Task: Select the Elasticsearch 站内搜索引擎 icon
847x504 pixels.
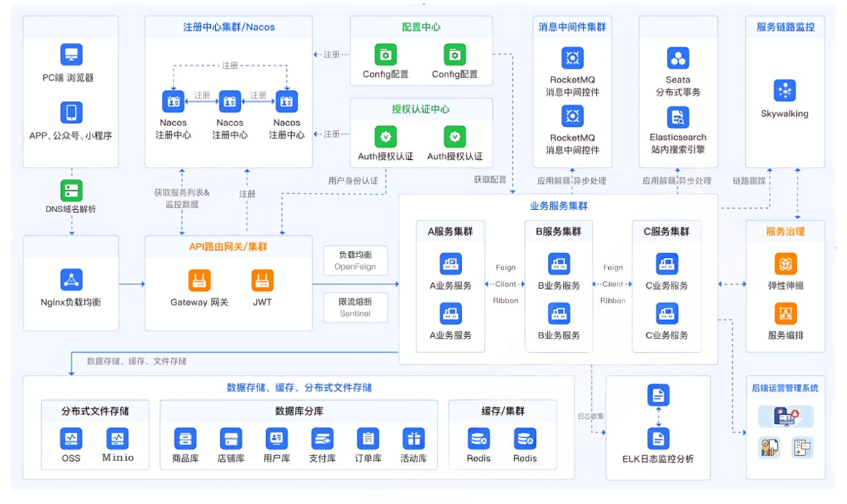Action: 678,116
